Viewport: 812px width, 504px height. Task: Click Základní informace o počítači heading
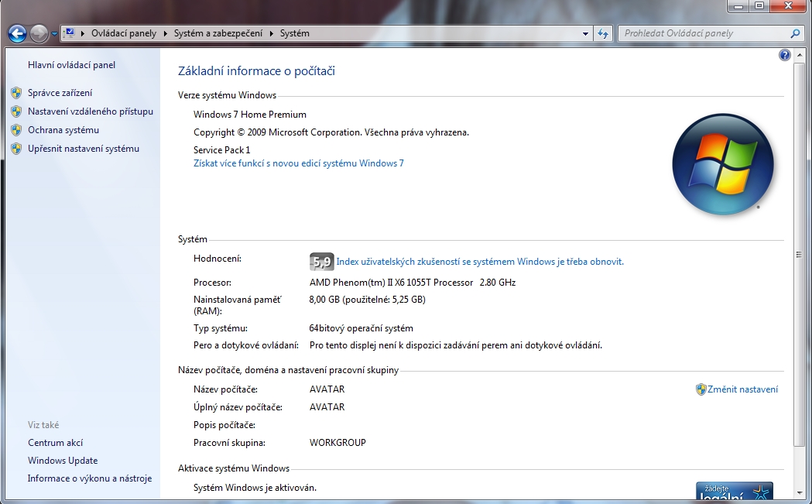(256, 71)
